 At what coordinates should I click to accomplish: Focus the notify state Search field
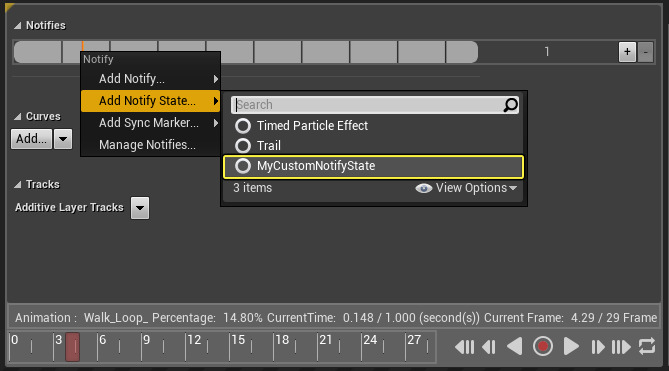click(375, 105)
